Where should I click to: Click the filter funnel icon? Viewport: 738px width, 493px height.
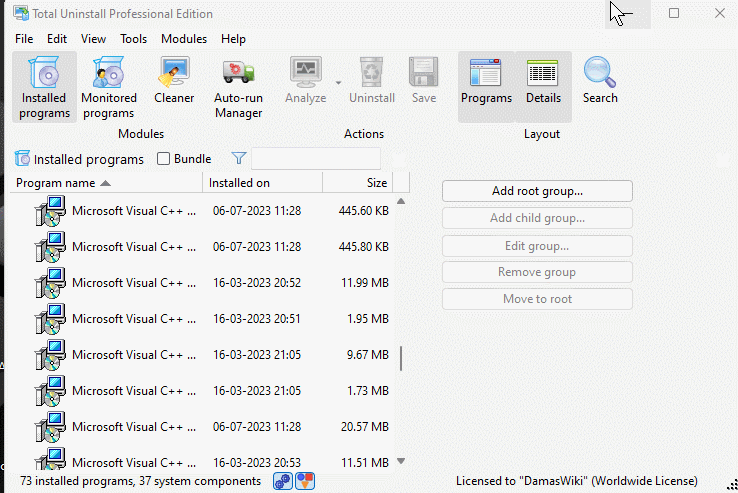click(239, 158)
